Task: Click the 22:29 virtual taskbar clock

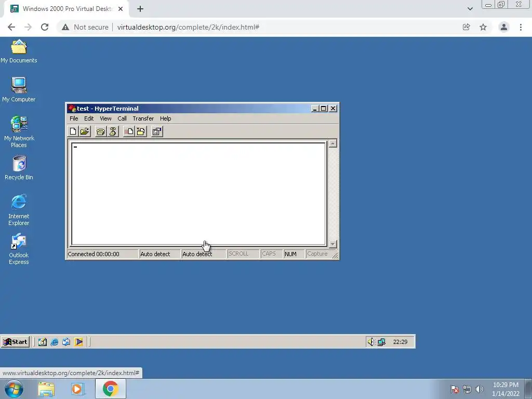Action: point(401,342)
